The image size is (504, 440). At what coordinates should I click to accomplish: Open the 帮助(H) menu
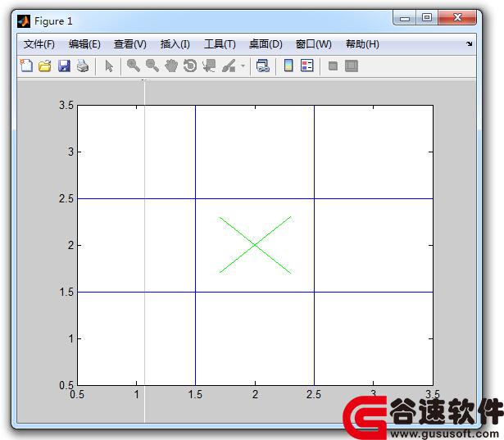tap(362, 44)
